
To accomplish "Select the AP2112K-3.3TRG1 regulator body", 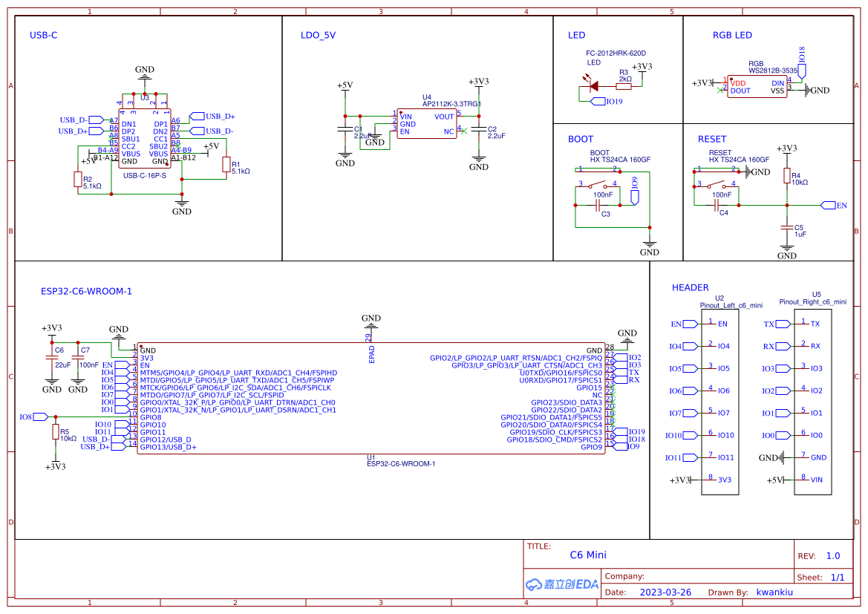I will click(x=426, y=124).
